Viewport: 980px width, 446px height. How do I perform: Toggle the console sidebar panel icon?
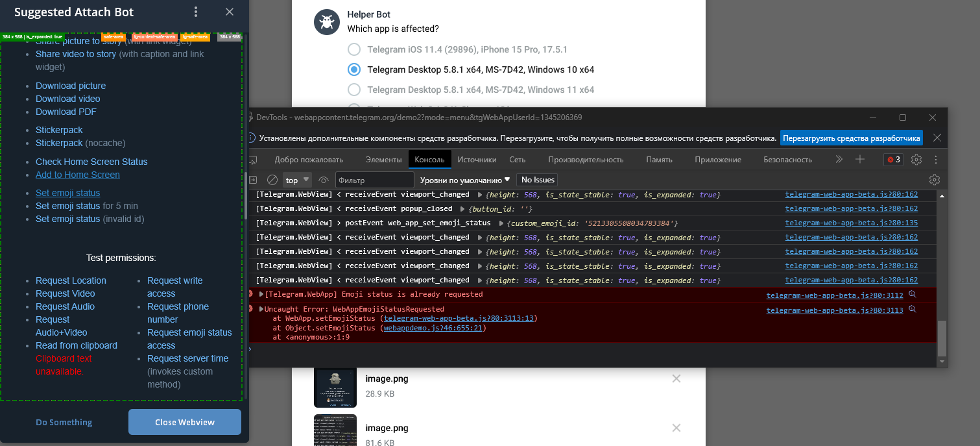tap(254, 180)
